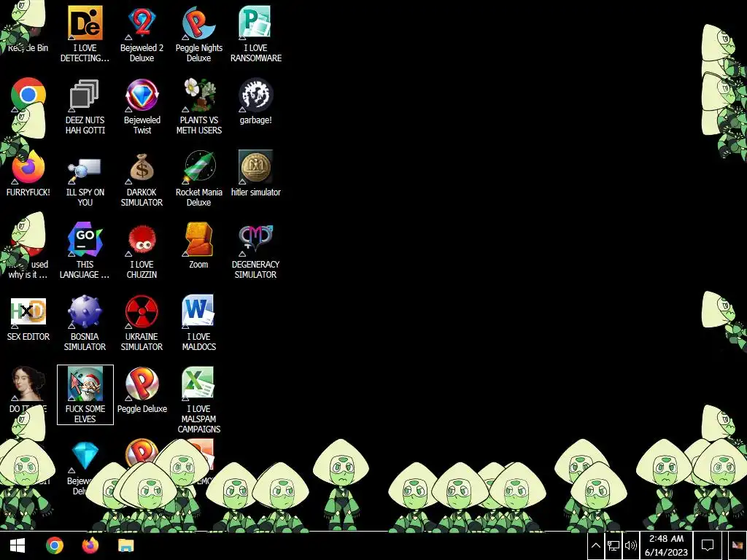
Task: Launch Peggle Deluxe shortcut
Action: point(142,383)
